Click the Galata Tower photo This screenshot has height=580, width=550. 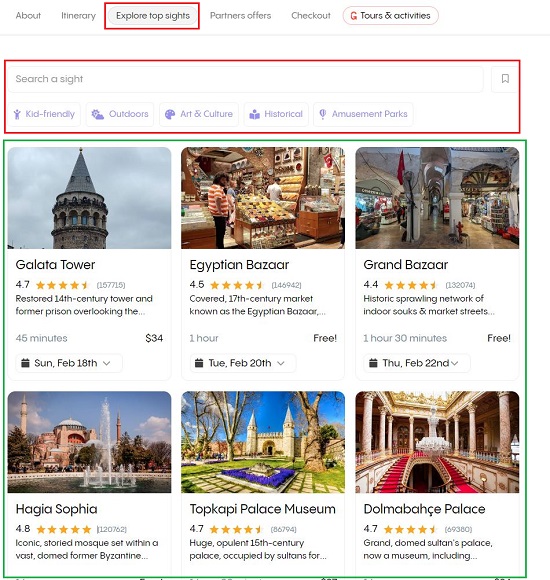point(90,198)
